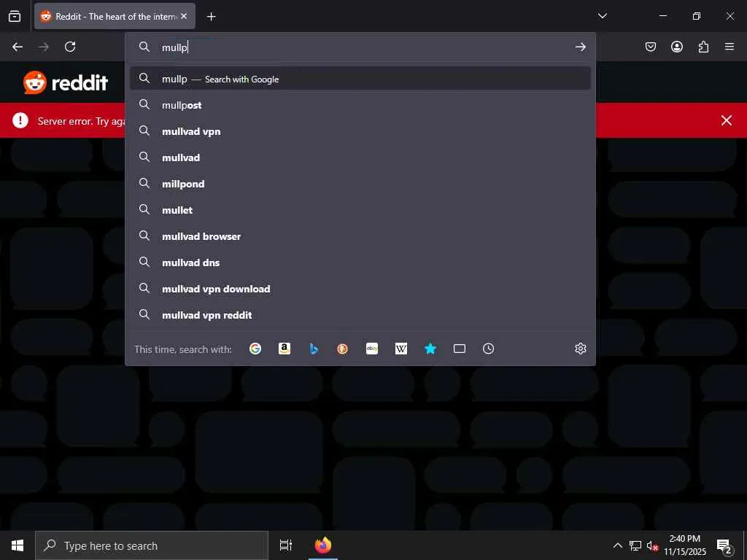Click the server error alert icon

coord(20,120)
